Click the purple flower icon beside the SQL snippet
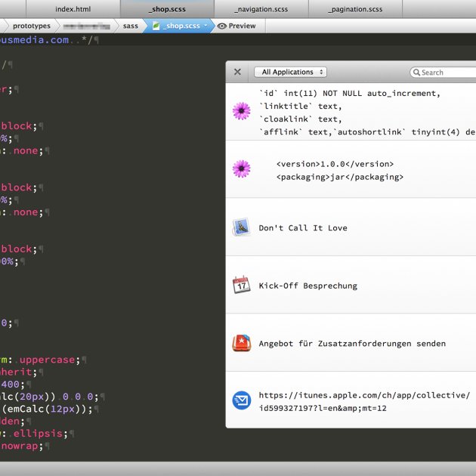 [x=241, y=112]
